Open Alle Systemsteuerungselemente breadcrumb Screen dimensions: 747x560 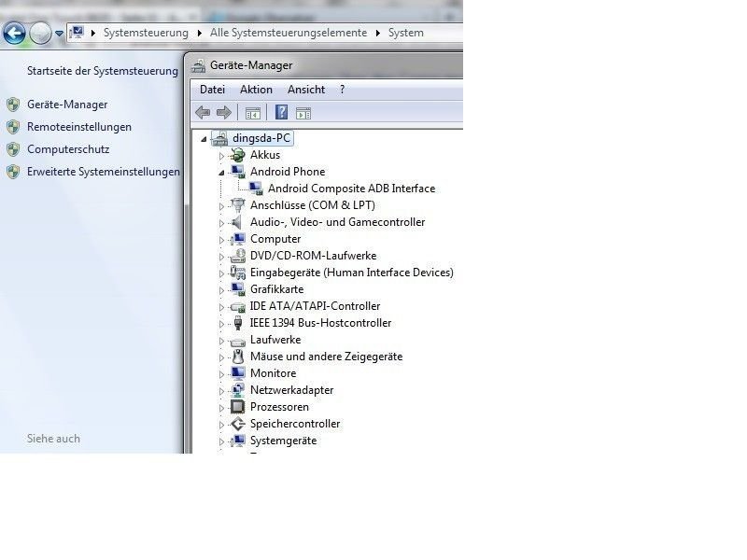pos(289,33)
